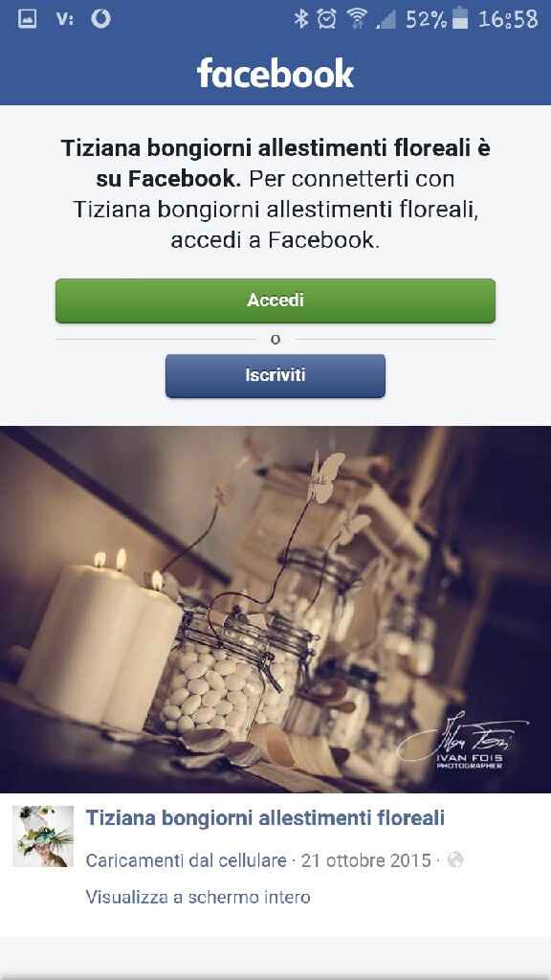Tap the battery level icon
The height and width of the screenshot is (980, 551).
point(460,19)
